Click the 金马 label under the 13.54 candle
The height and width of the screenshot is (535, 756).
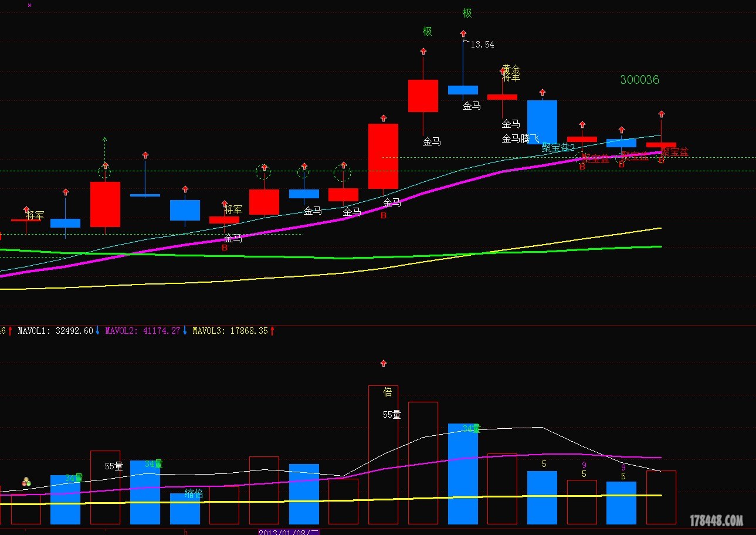point(472,106)
